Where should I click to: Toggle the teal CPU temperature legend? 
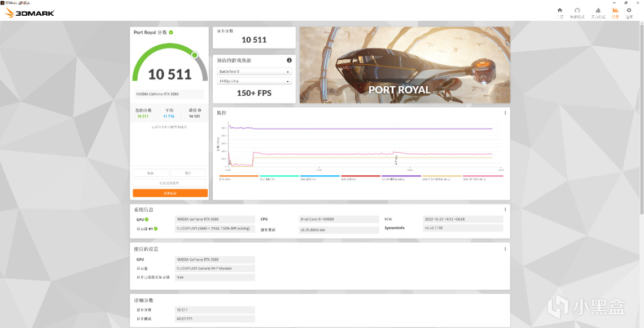pos(279,178)
